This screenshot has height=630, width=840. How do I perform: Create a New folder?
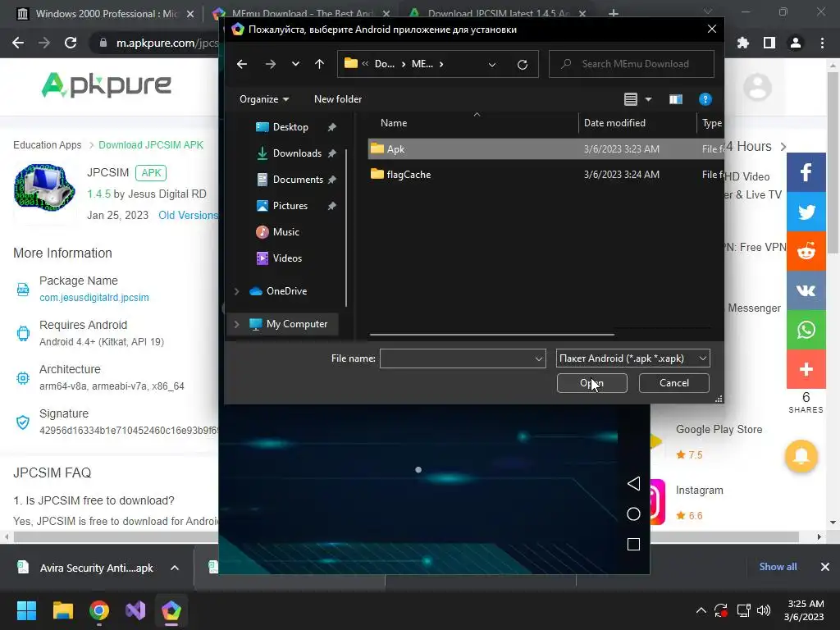(x=338, y=99)
